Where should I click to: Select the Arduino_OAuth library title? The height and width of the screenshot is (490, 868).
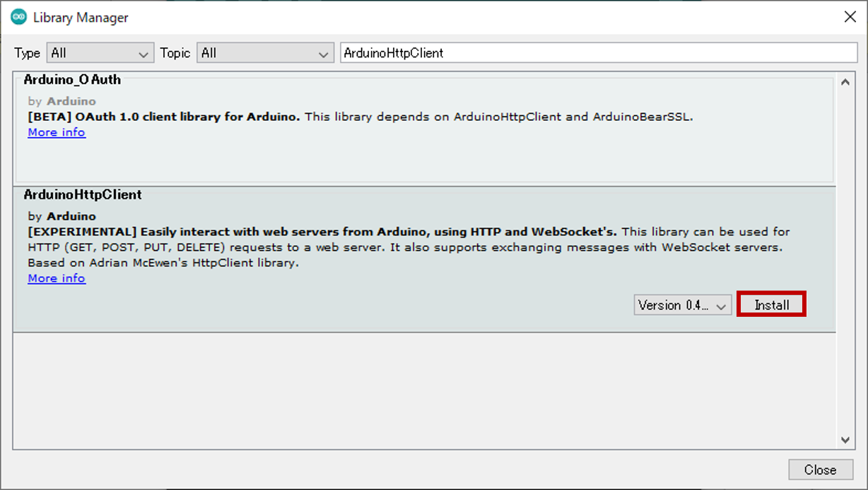click(72, 80)
